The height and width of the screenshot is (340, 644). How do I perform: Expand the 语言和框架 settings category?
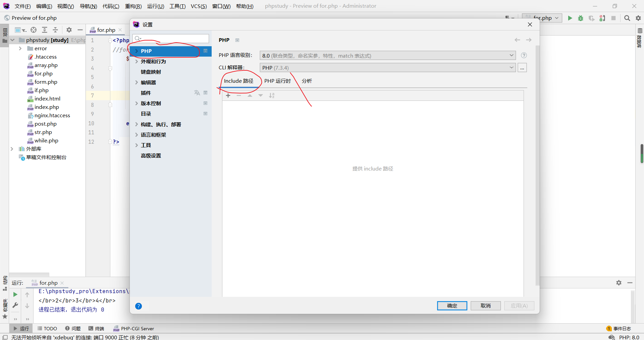(x=137, y=135)
